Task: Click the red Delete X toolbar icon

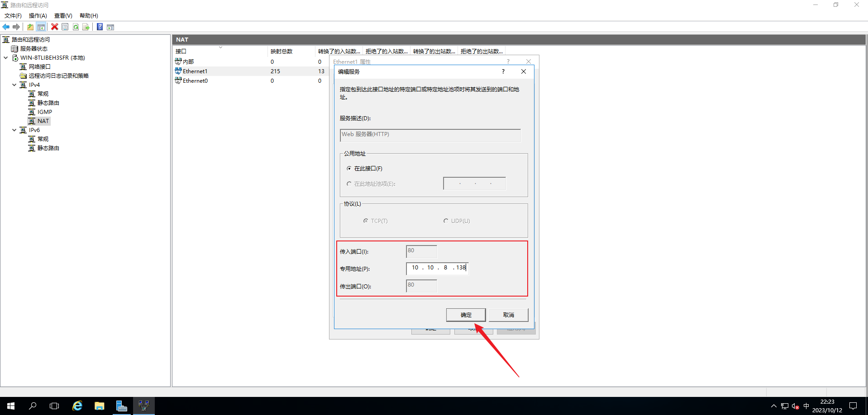Action: pyautogui.click(x=54, y=27)
